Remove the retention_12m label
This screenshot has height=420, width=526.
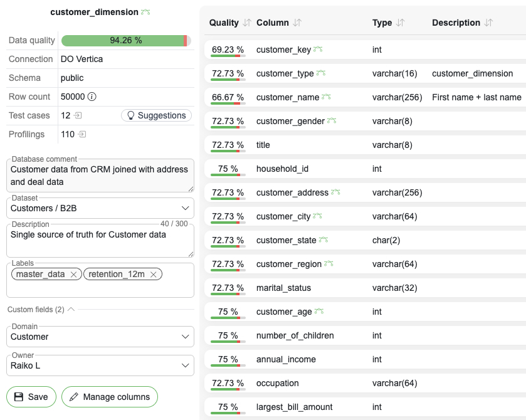tap(154, 274)
